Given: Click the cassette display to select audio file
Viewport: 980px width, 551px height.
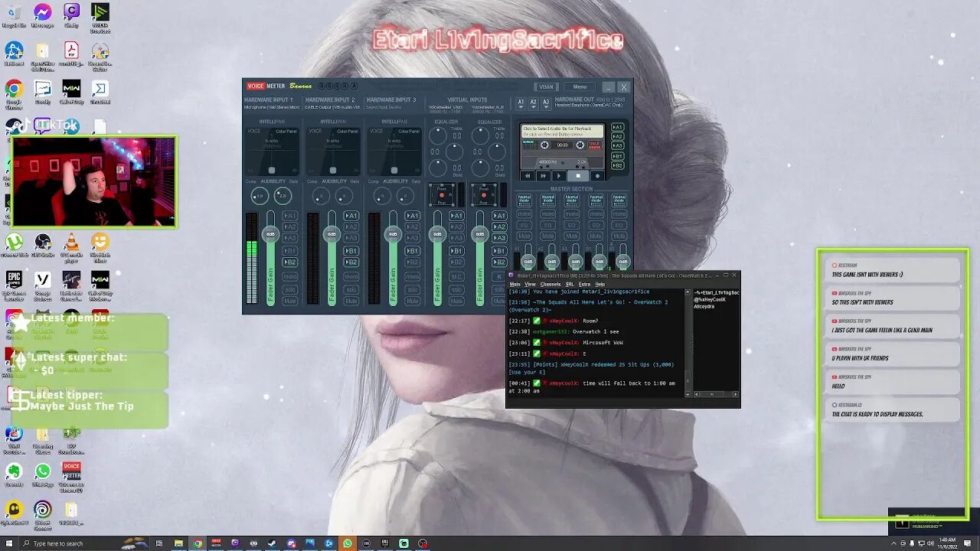Looking at the screenshot, I should pos(562,132).
